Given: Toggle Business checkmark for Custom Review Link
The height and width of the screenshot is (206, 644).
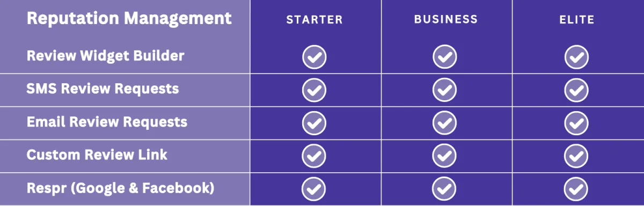Looking at the screenshot, I should (445, 156).
